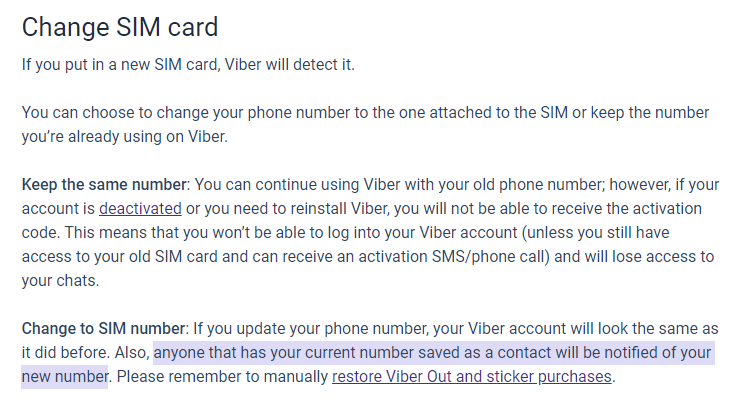Click the text "it did before. Also,"

tap(86, 352)
